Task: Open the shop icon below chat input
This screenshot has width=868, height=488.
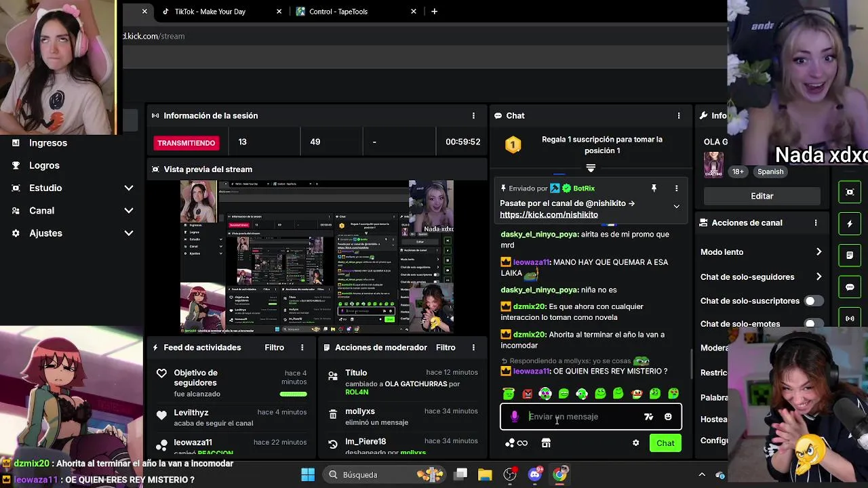Action: [546, 443]
